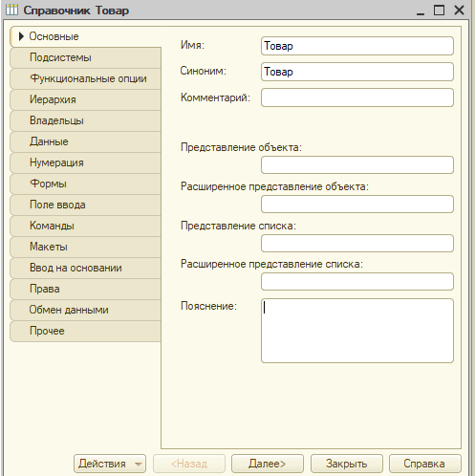This screenshot has height=476, width=475.
Task: Click the catalog icon in the title bar
Action: pyautogui.click(x=11, y=11)
